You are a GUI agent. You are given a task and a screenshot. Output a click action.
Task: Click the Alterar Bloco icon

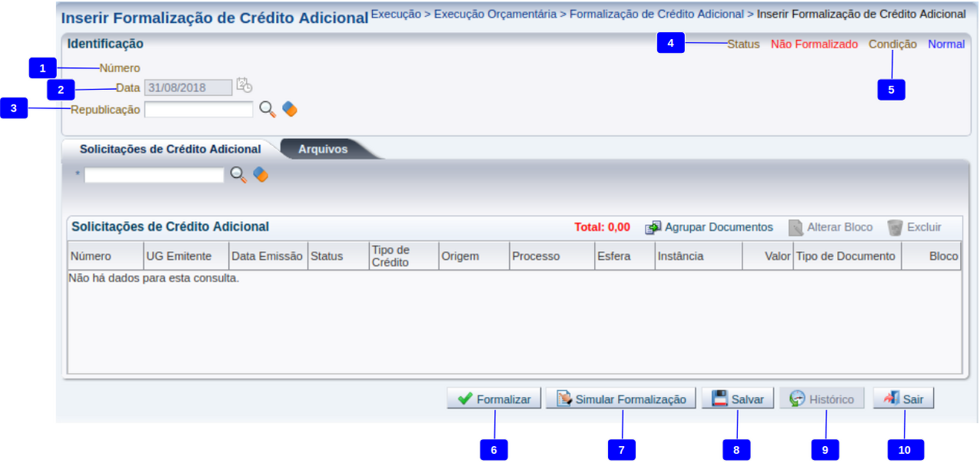(x=796, y=228)
